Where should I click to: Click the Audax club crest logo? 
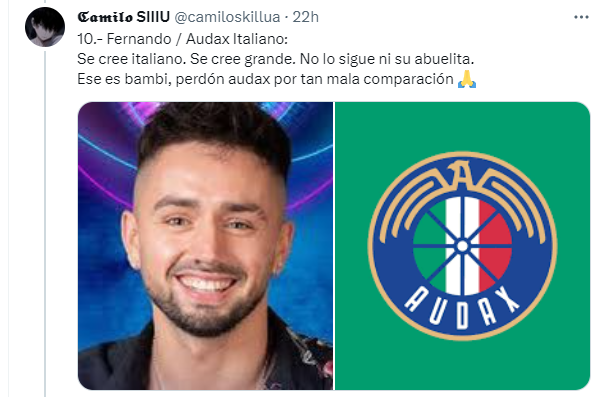(x=462, y=246)
